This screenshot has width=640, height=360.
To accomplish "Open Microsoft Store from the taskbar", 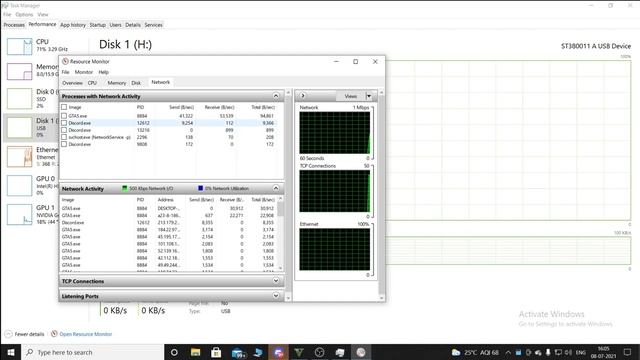I will tap(216, 352).
